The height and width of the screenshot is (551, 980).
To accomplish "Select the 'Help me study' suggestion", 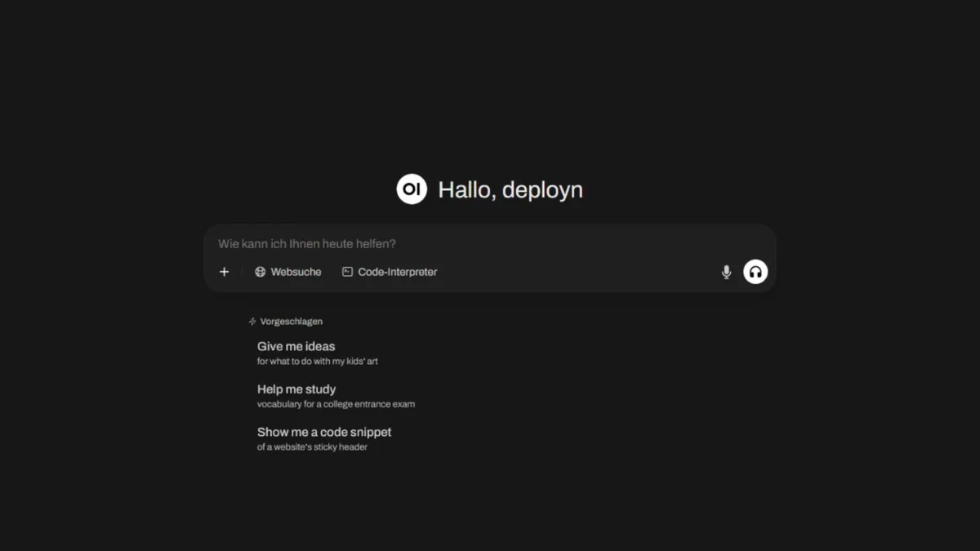I will click(x=296, y=389).
